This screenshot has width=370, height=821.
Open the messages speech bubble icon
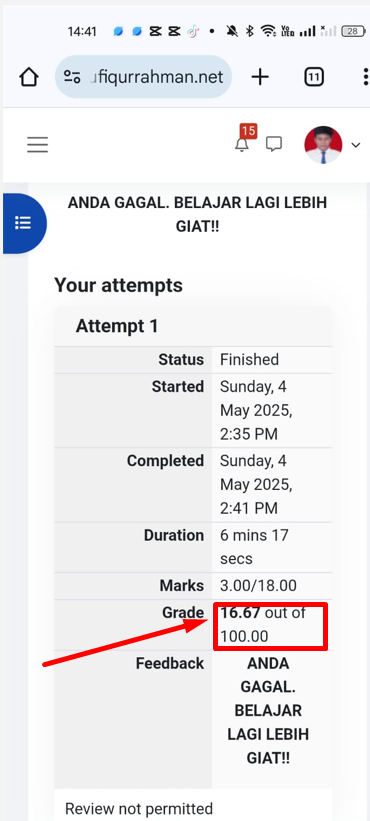(274, 145)
